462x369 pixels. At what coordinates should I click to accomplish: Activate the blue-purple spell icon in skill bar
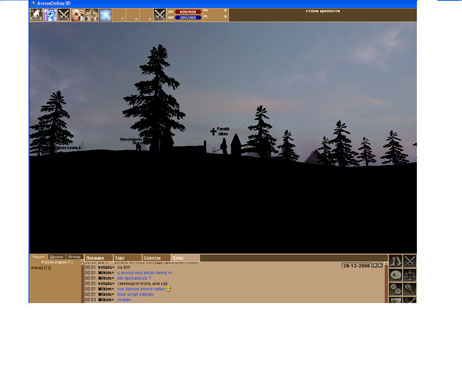[50, 15]
